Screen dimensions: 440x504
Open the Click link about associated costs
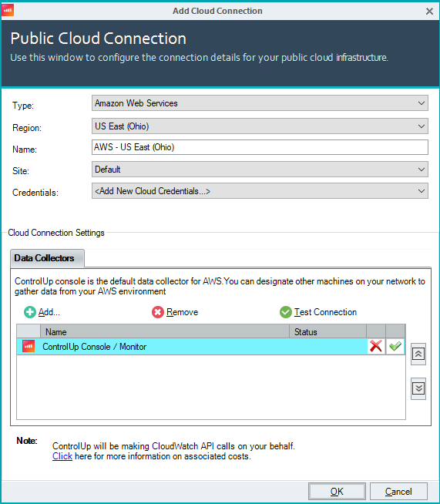point(62,456)
